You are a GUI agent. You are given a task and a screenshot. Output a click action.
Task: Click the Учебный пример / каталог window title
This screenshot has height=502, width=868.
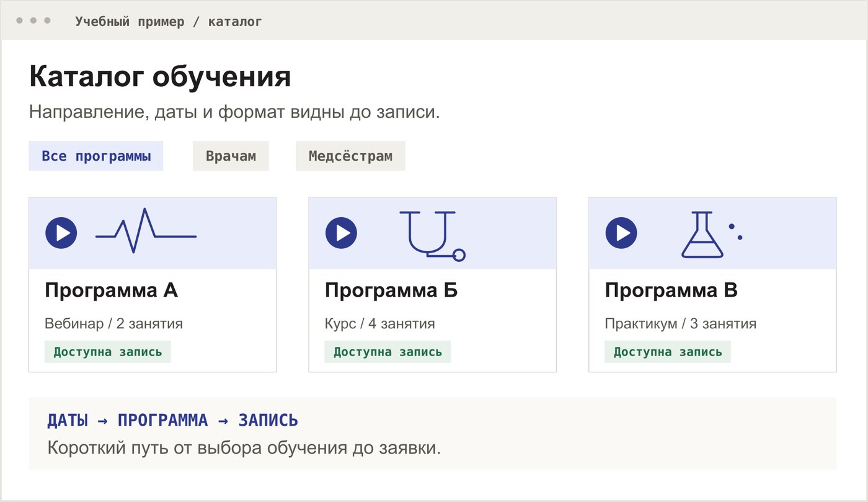[x=169, y=22]
